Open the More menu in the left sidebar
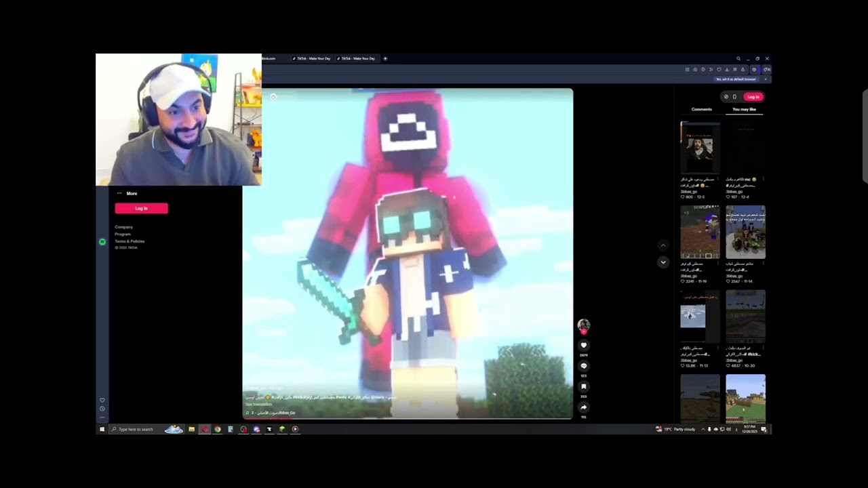Screen dimensions: 868x488 (x=127, y=194)
